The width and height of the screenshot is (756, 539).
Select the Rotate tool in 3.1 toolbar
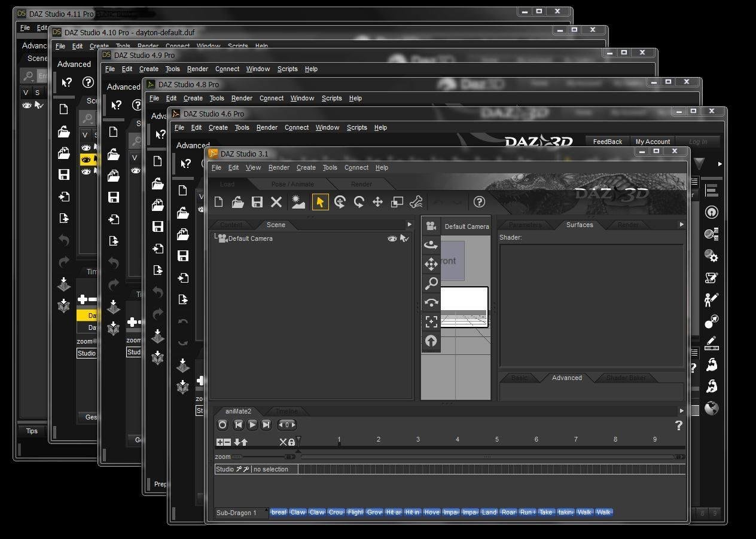[x=359, y=202]
